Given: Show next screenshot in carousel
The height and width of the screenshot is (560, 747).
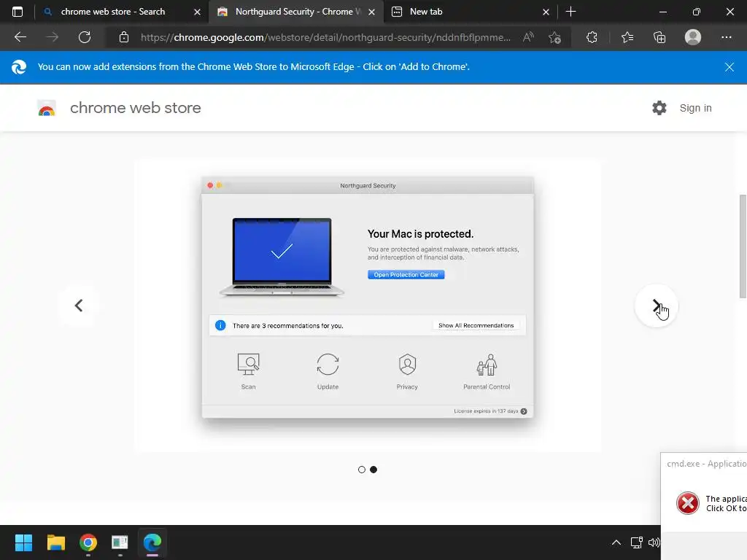Looking at the screenshot, I should tap(656, 306).
